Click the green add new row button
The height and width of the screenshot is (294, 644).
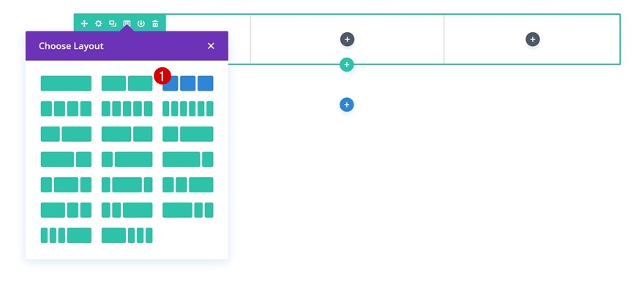point(347,64)
